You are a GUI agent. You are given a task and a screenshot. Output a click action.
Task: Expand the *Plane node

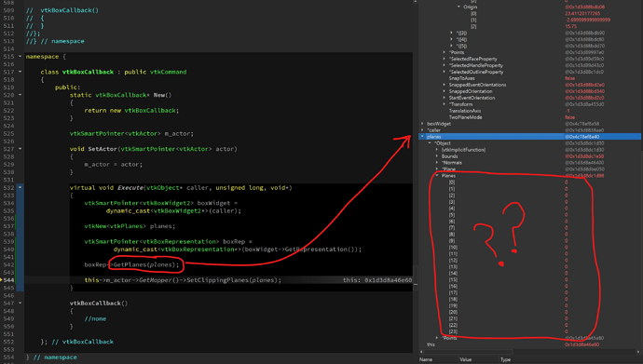tap(437, 169)
